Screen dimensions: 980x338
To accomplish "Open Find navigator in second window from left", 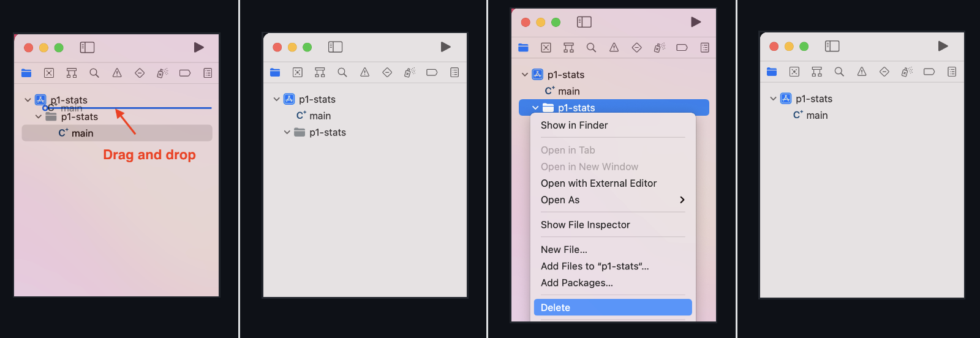I will pos(342,72).
